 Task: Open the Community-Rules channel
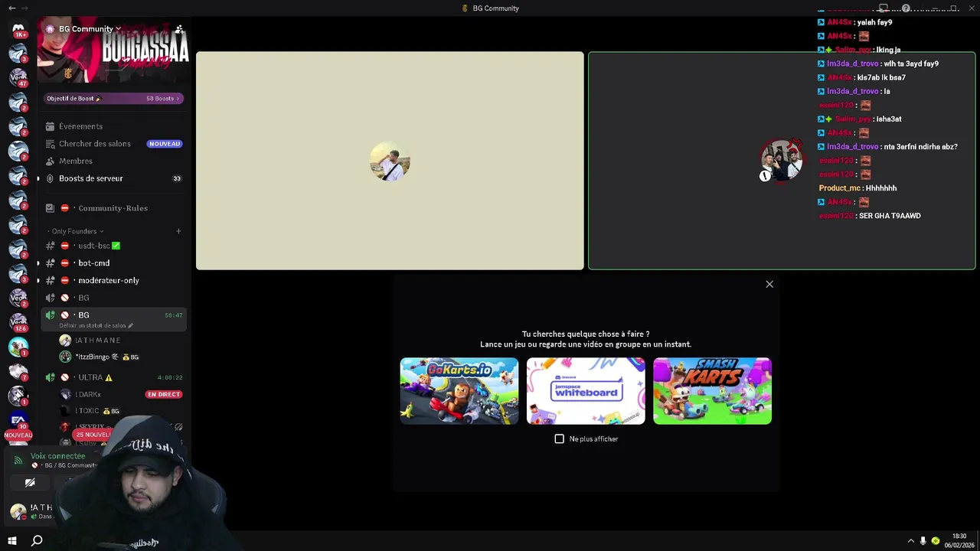[113, 208]
